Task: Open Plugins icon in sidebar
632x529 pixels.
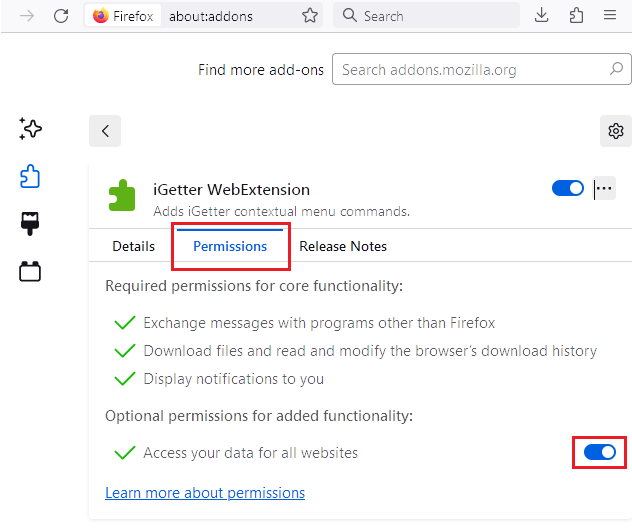Action: (30, 271)
